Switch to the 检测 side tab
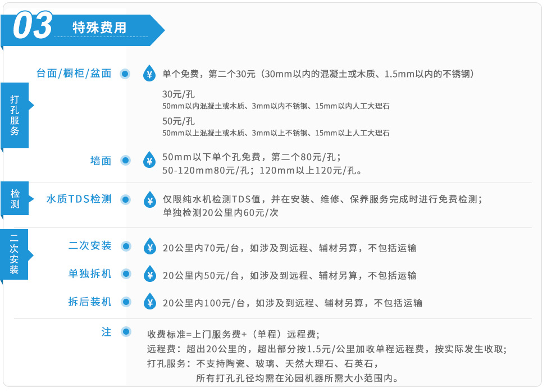 point(15,198)
